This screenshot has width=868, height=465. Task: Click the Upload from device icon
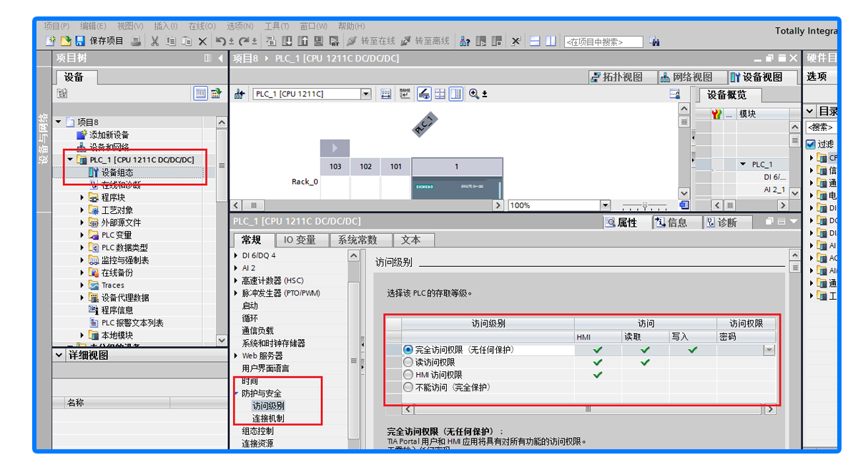click(x=302, y=41)
